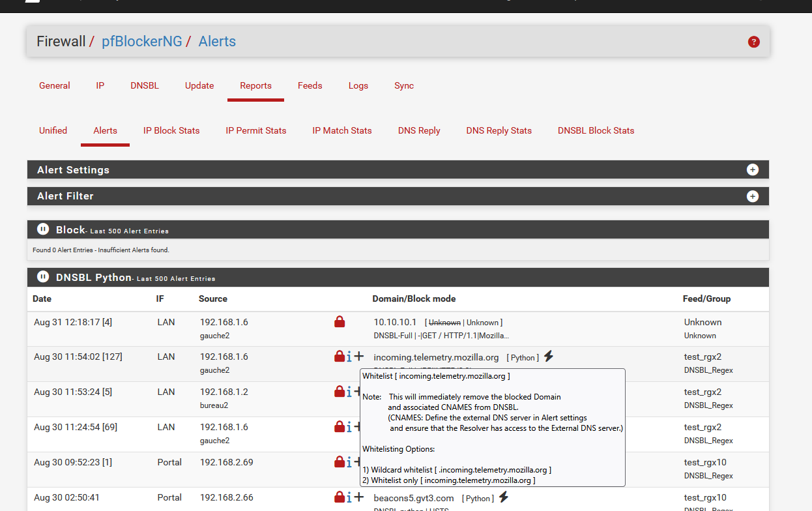The height and width of the screenshot is (511, 812).
Task: Switch to the IP tab
Action: (x=100, y=85)
